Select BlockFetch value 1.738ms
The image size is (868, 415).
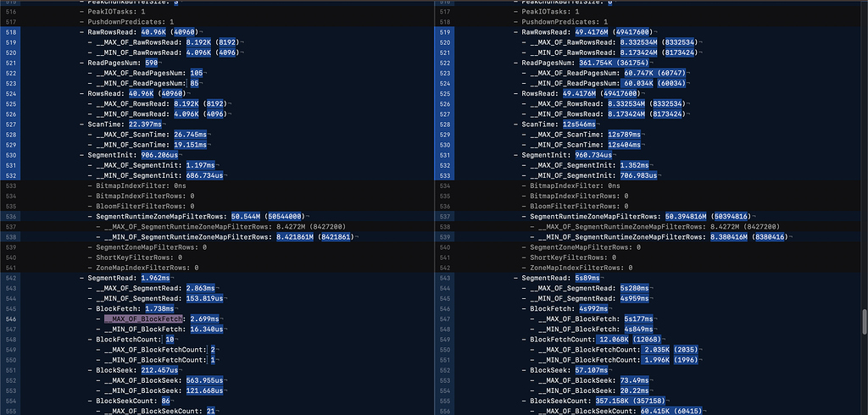point(159,309)
